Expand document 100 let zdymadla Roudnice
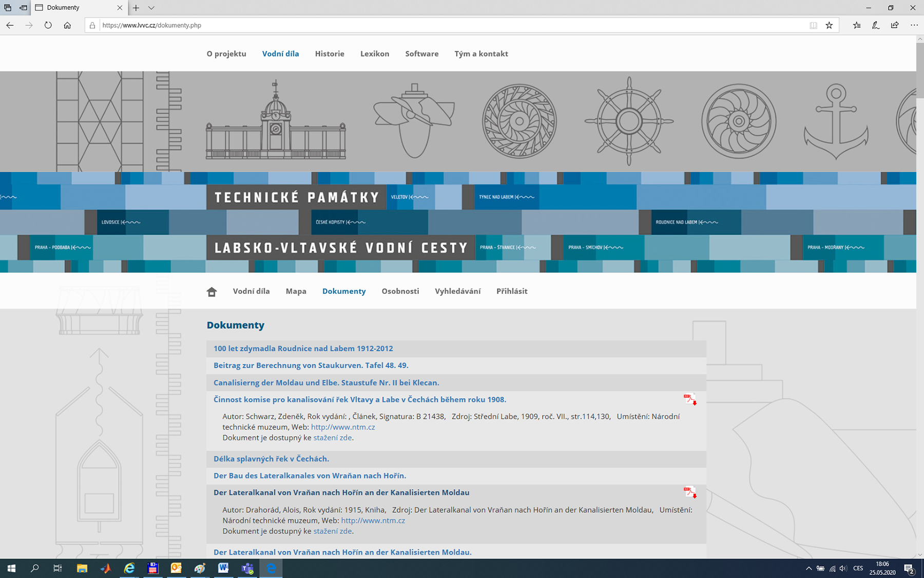The width and height of the screenshot is (924, 578). (x=303, y=348)
